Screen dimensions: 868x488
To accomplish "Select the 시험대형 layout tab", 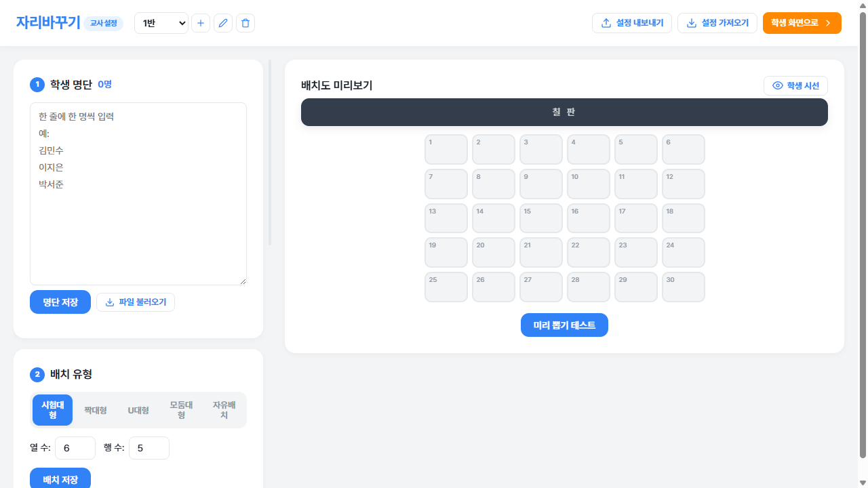I will pyautogui.click(x=53, y=410).
